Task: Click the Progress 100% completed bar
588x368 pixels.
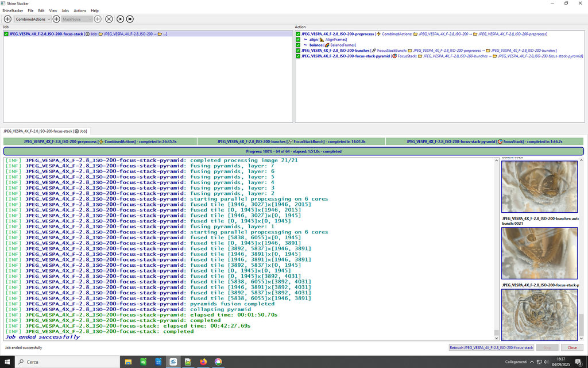Action: click(x=293, y=151)
